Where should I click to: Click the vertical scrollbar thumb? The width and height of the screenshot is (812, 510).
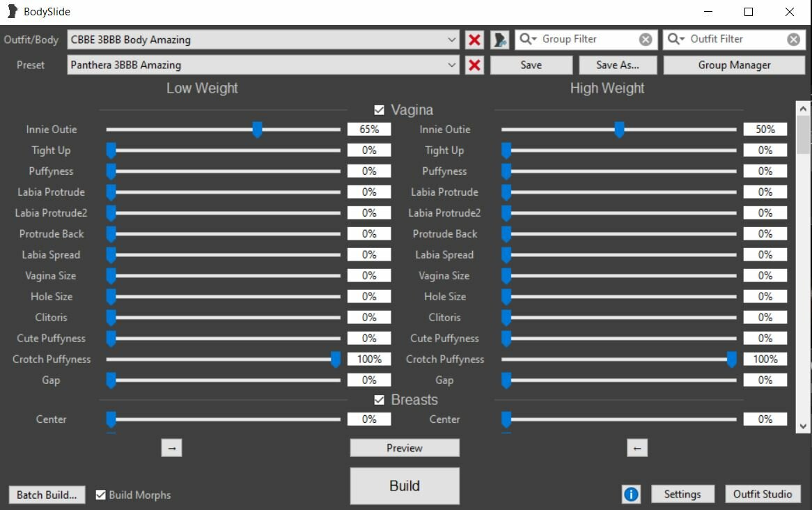tap(803, 134)
